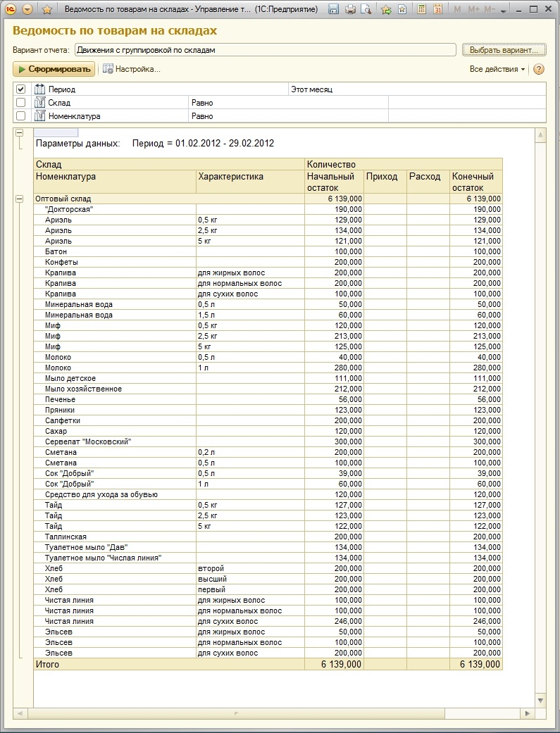Select the Конфеты item

pyautogui.click(x=61, y=262)
